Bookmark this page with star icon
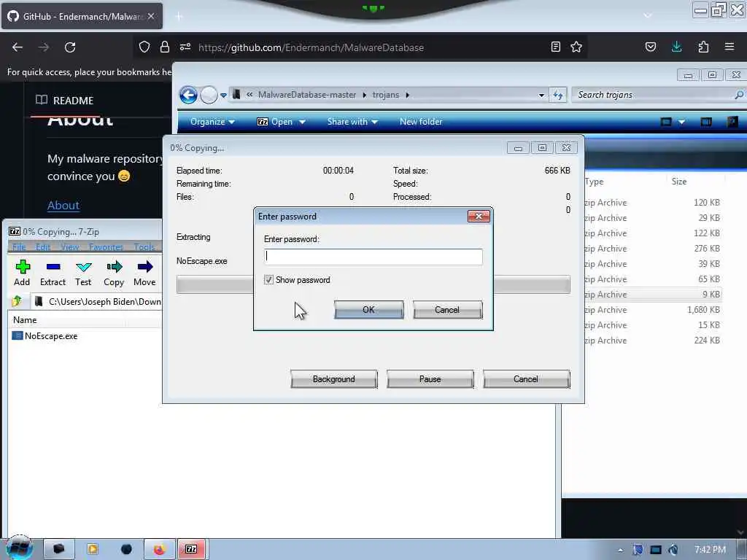The height and width of the screenshot is (560, 747). 576,47
